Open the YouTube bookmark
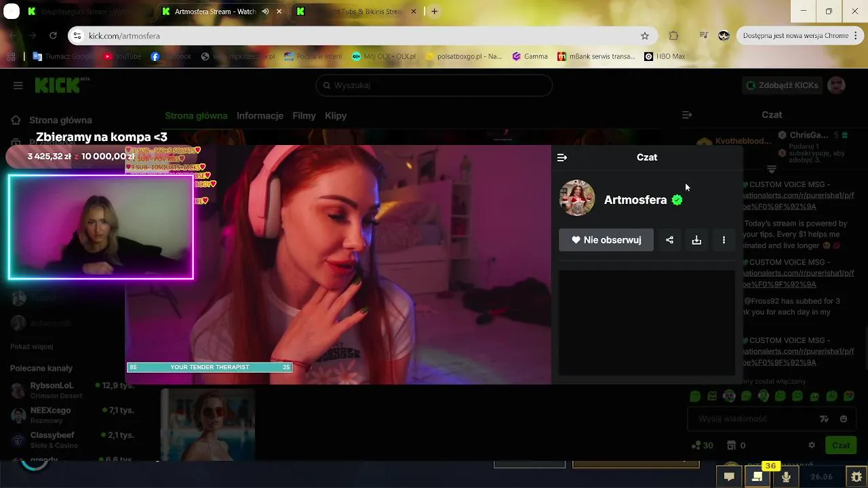Image resolution: width=868 pixels, height=488 pixels. (x=122, y=56)
